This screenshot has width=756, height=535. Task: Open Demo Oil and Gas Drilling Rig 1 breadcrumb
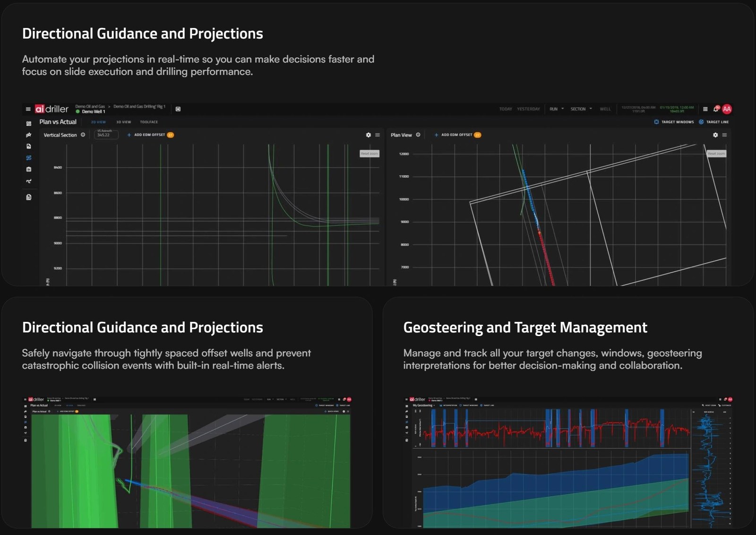139,106
